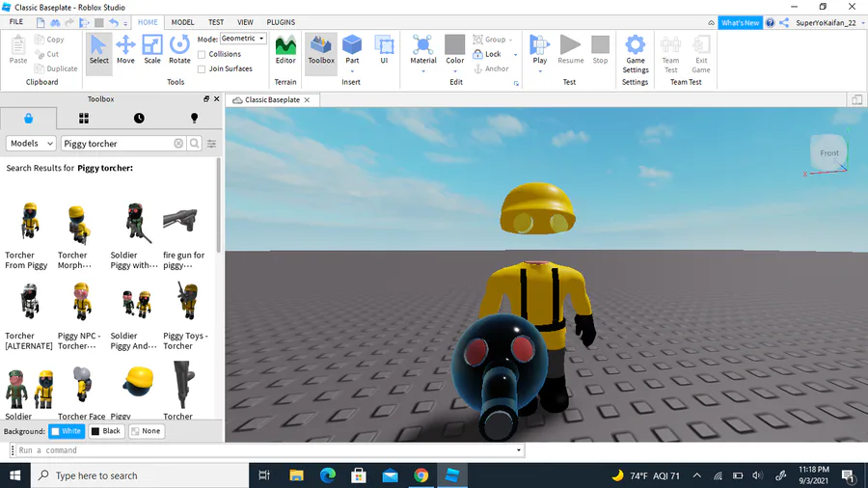Image resolution: width=868 pixels, height=488 pixels.
Task: Switch to the VIEW ribbon tab
Action: tap(245, 22)
